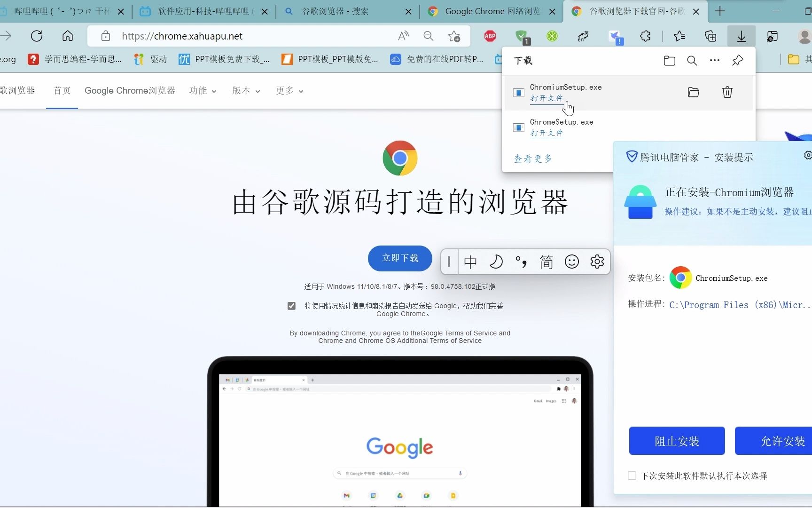Open a new browser tab
The height and width of the screenshot is (508, 812).
pos(720,11)
